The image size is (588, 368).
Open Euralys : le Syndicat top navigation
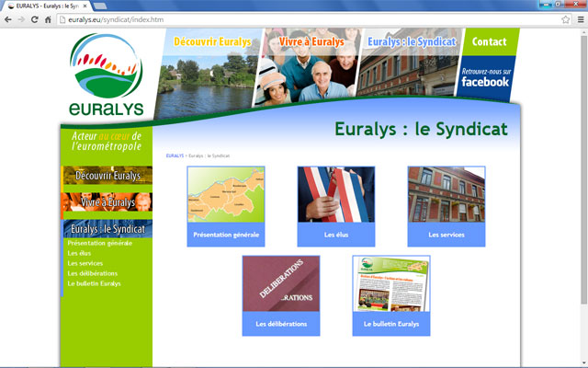pyautogui.click(x=412, y=41)
